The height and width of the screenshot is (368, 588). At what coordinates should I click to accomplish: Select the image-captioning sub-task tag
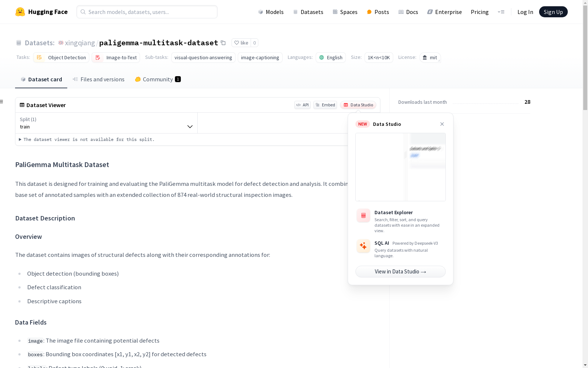point(260,57)
